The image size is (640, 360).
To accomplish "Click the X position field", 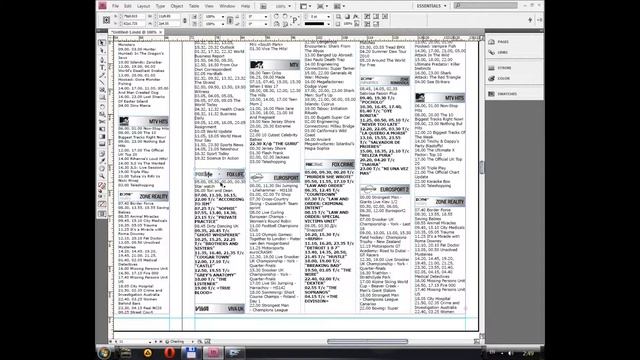I will [134, 17].
